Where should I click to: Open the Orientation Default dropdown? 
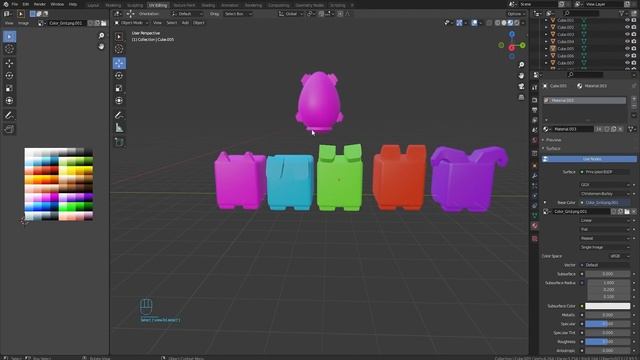click(x=188, y=14)
